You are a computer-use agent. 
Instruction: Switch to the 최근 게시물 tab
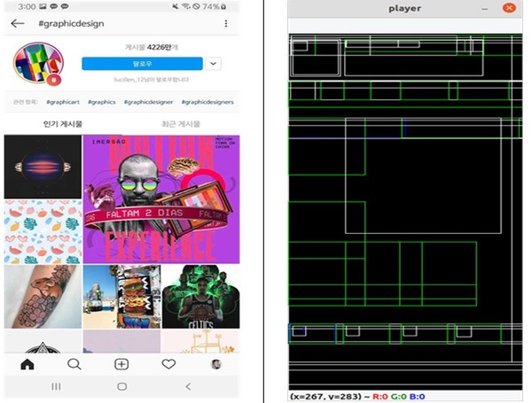pyautogui.click(x=180, y=124)
